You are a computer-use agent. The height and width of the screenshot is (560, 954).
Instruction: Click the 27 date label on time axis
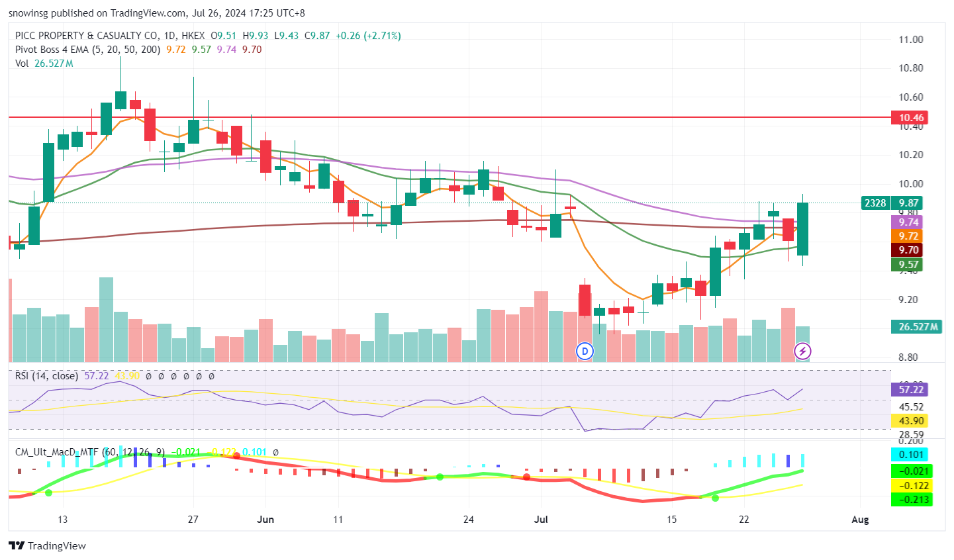pyautogui.click(x=193, y=520)
